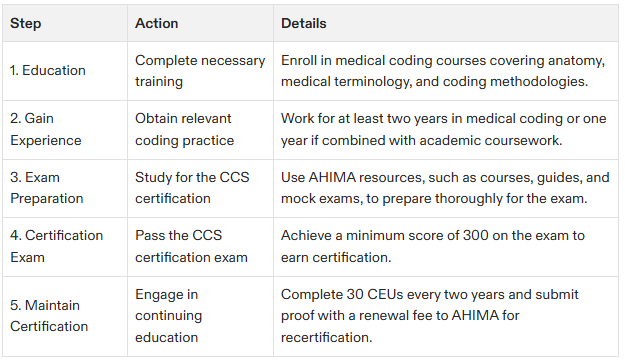Click the Step column header
This screenshot has width=625, height=362.
65,23
